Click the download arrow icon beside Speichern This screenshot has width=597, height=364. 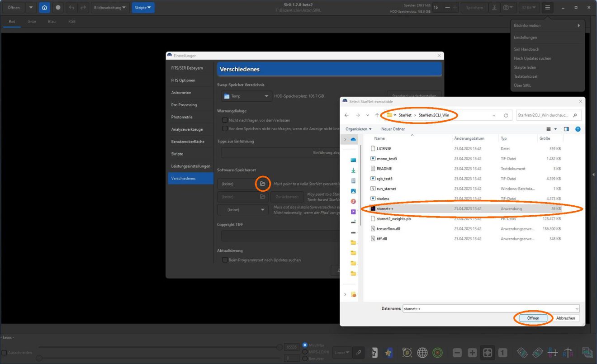tap(494, 8)
